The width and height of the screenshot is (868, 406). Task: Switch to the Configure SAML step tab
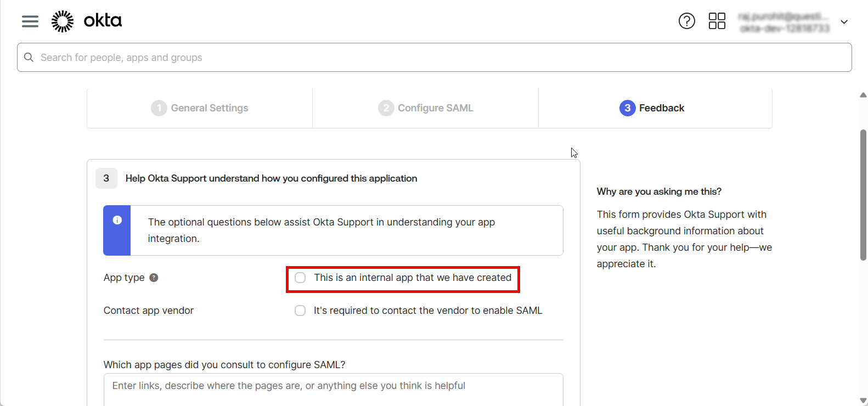point(426,108)
